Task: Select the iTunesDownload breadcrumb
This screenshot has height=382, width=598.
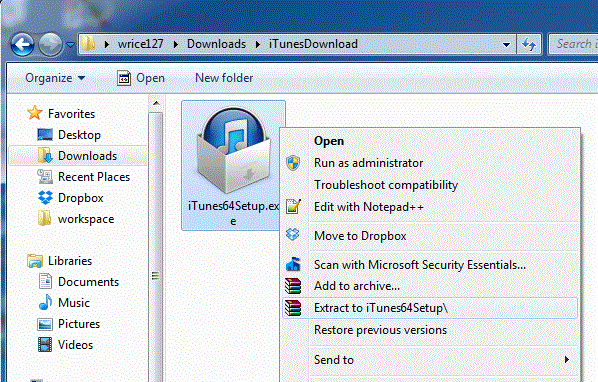Action: tap(313, 44)
